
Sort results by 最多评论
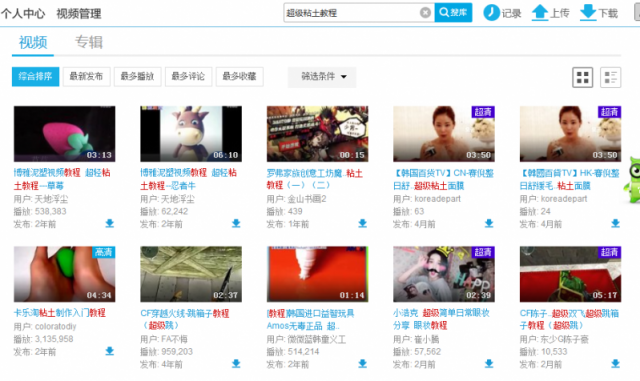pyautogui.click(x=189, y=76)
